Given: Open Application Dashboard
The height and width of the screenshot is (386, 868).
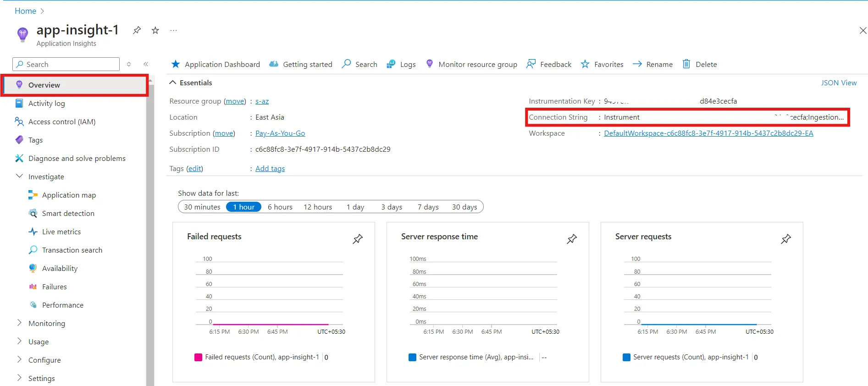Looking at the screenshot, I should 215,64.
